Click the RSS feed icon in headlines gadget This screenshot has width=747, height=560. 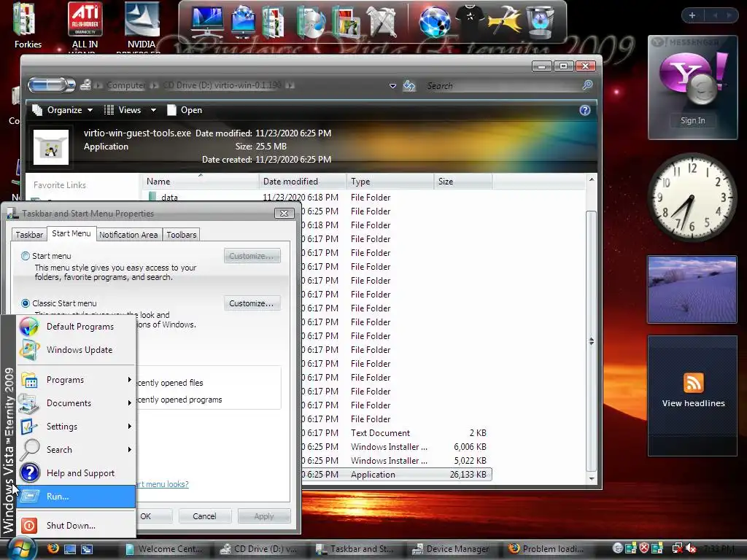[x=693, y=382]
